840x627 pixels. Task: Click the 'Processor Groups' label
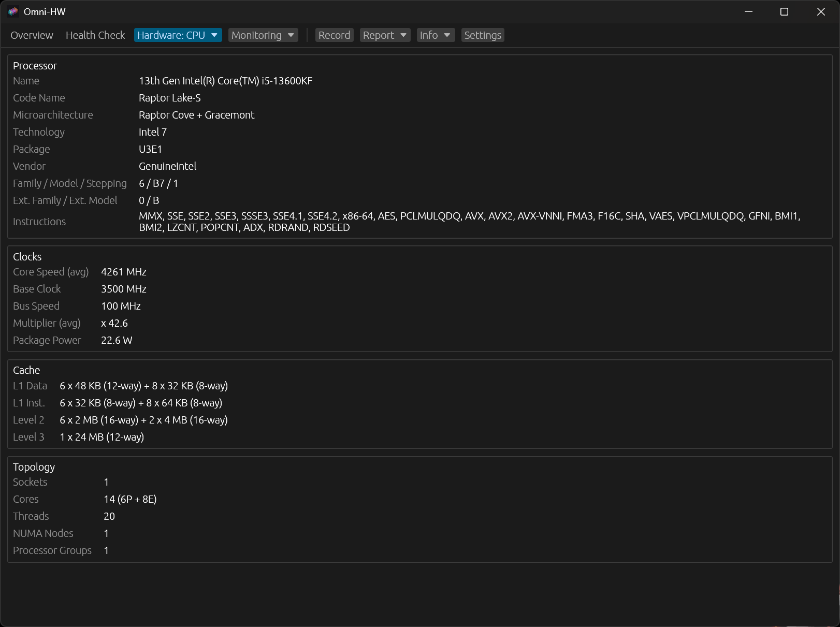click(52, 550)
